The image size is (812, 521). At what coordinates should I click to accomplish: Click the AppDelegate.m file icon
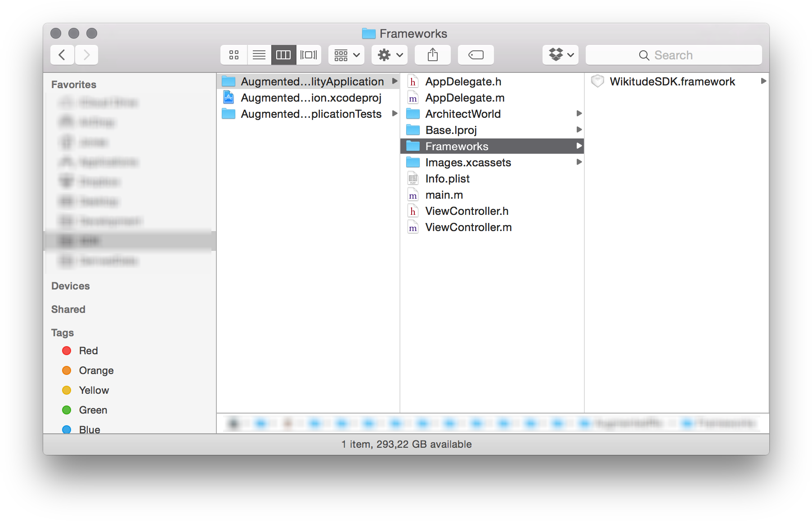[413, 98]
